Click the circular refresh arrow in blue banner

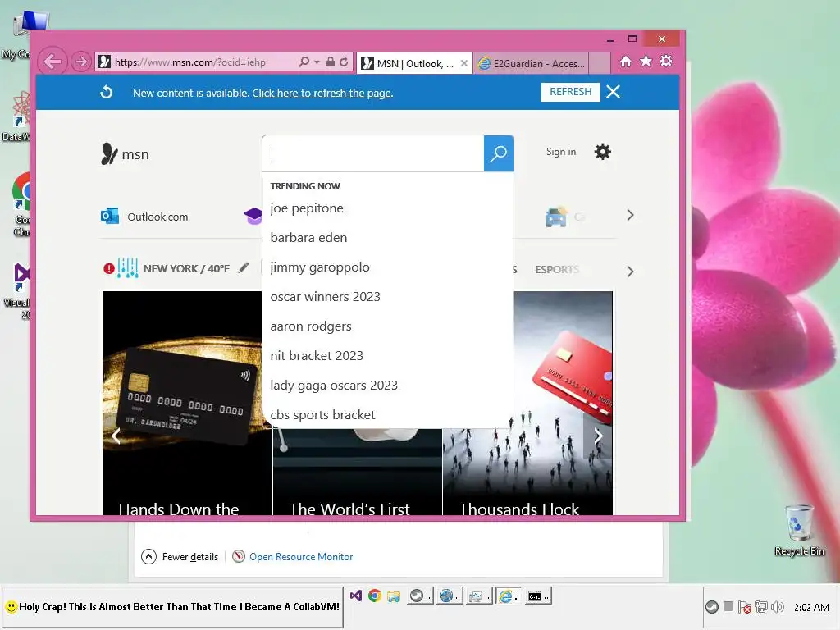click(107, 92)
